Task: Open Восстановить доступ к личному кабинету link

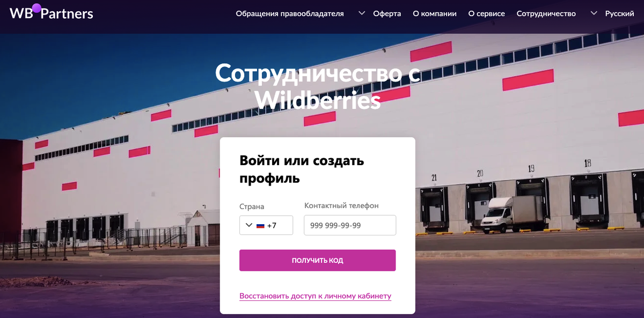Action: click(x=316, y=295)
